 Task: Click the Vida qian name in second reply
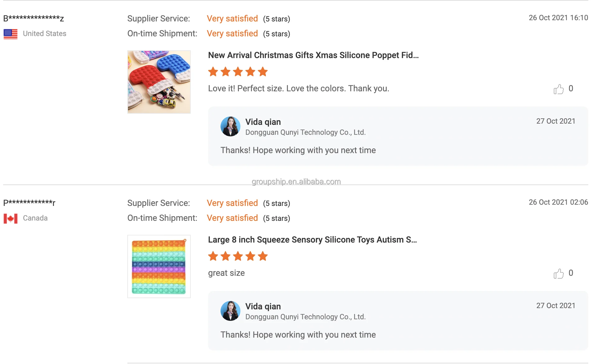point(263,307)
